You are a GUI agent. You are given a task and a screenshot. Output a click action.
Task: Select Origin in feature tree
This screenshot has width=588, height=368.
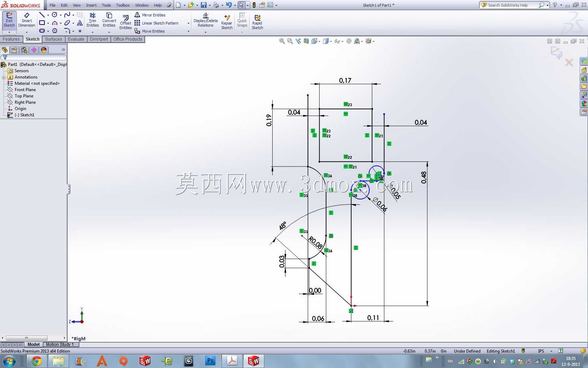(x=20, y=109)
